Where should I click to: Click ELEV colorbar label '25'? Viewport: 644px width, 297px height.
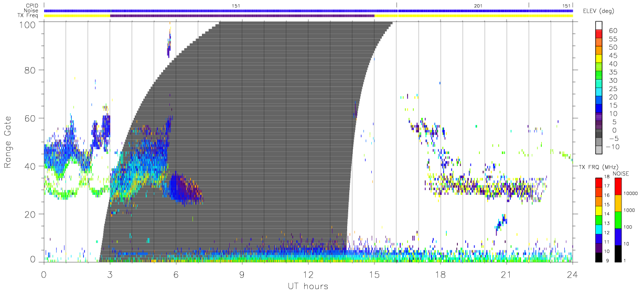click(613, 89)
